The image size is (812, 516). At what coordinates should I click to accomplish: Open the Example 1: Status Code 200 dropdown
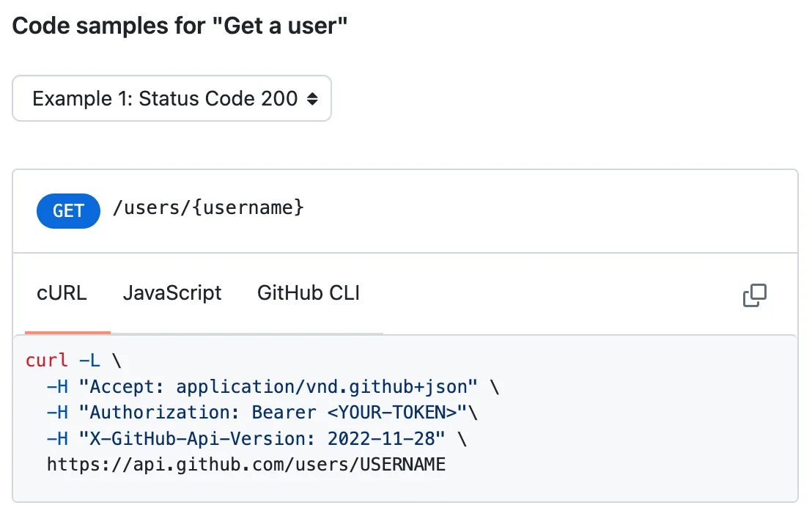click(171, 98)
